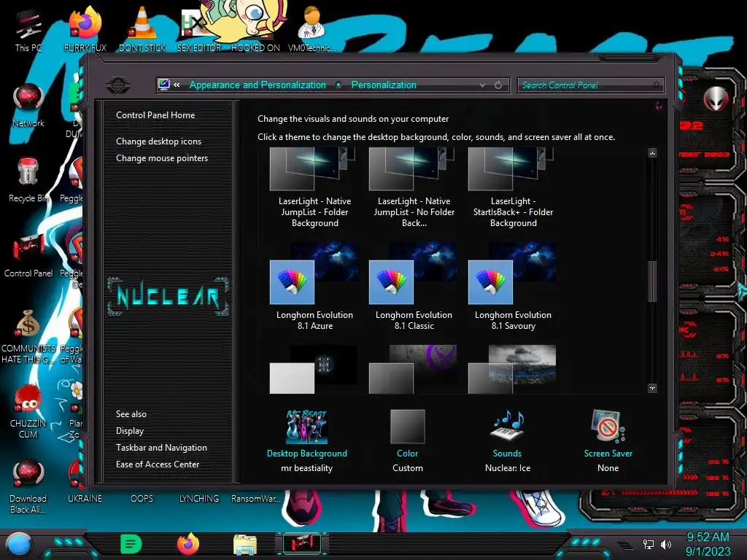747x560 pixels.
Task: Open green notes app on taskbar
Action: [131, 544]
